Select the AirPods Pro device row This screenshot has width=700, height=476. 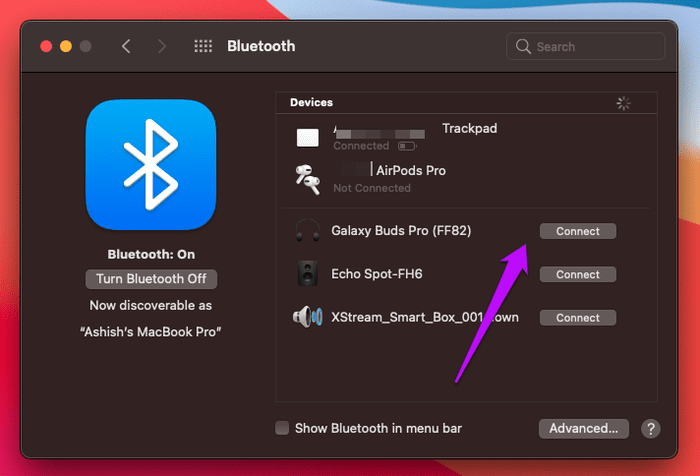click(x=467, y=180)
